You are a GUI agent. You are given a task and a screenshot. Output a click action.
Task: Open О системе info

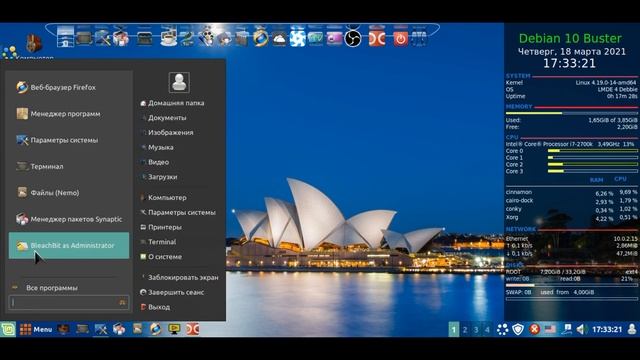pyautogui.click(x=165, y=257)
